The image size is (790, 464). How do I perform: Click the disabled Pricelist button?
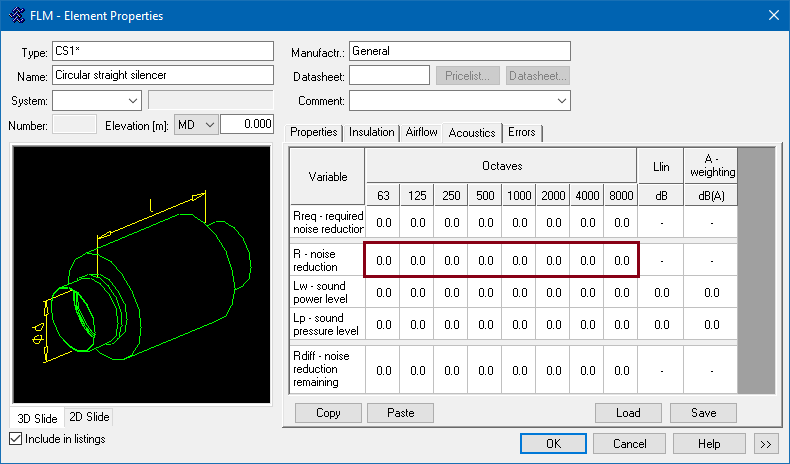(468, 76)
